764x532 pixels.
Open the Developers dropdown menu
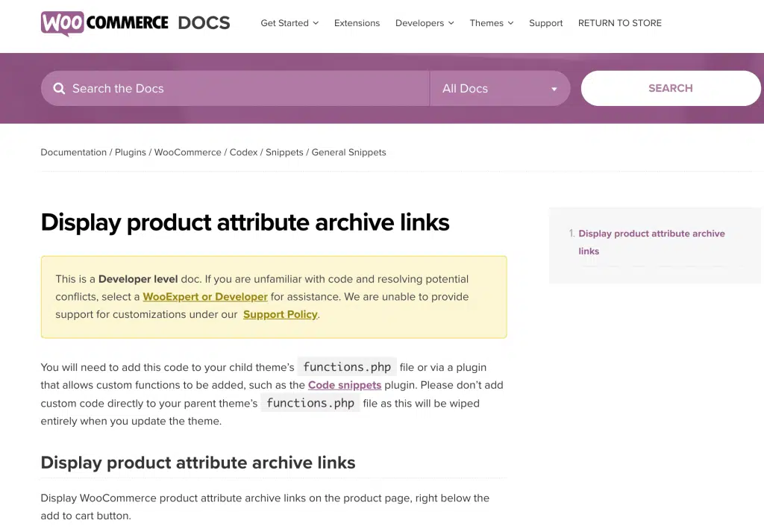pyautogui.click(x=425, y=23)
